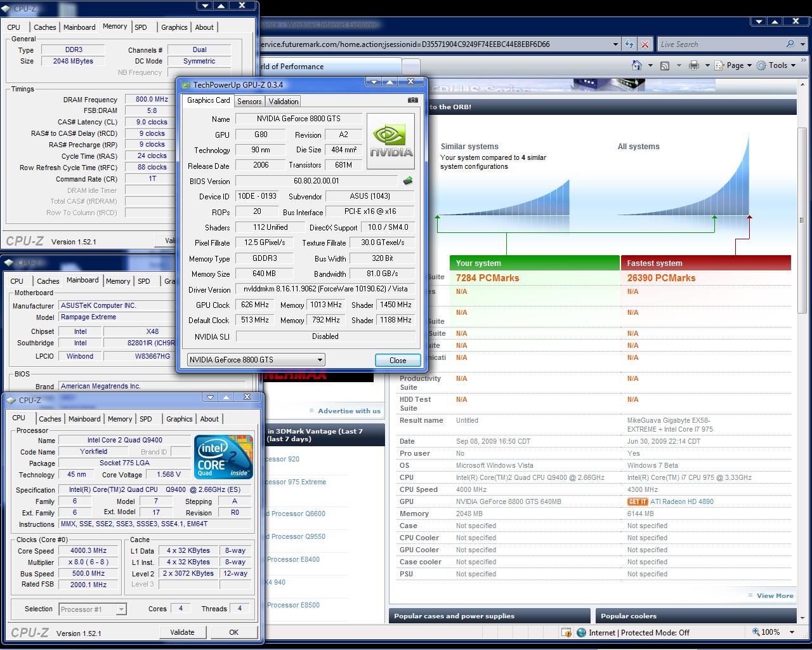Click the GPU-Z title bar app icon

tap(185, 84)
